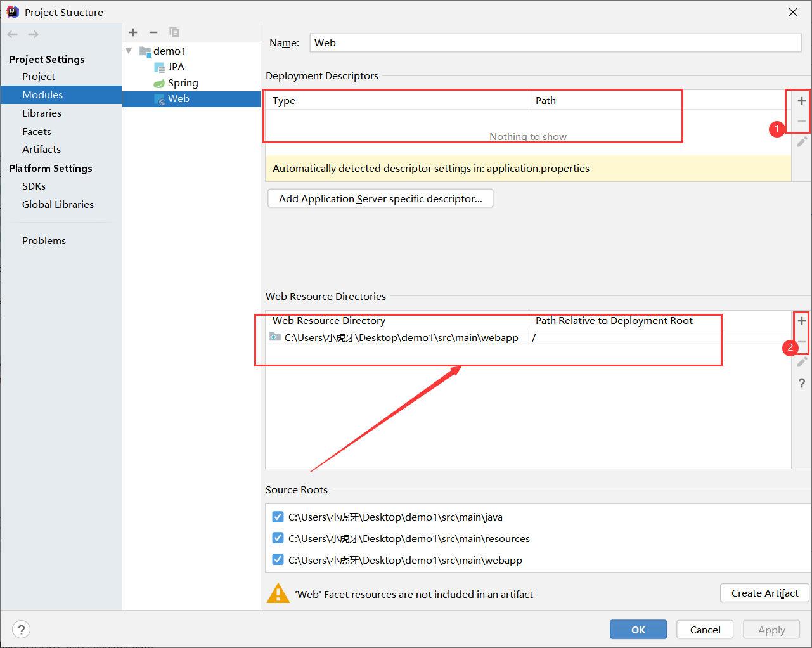Click Apply button
This screenshot has height=648, width=812.
(771, 630)
